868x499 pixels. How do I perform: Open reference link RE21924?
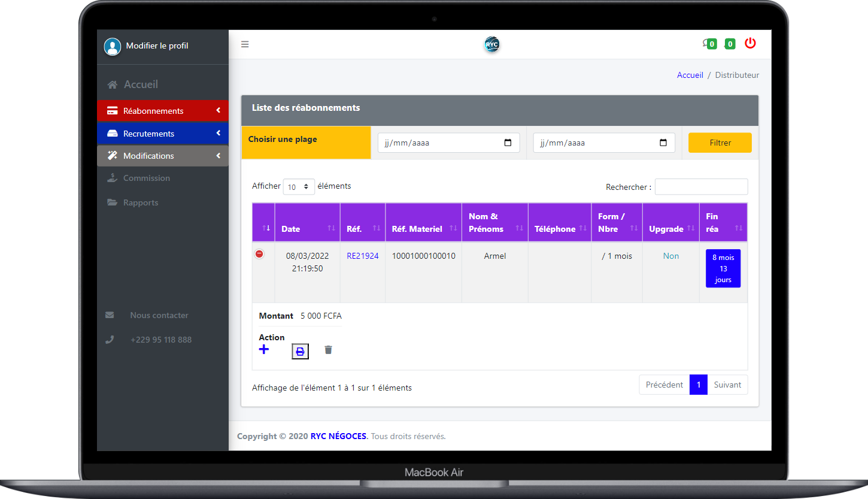[x=362, y=256]
